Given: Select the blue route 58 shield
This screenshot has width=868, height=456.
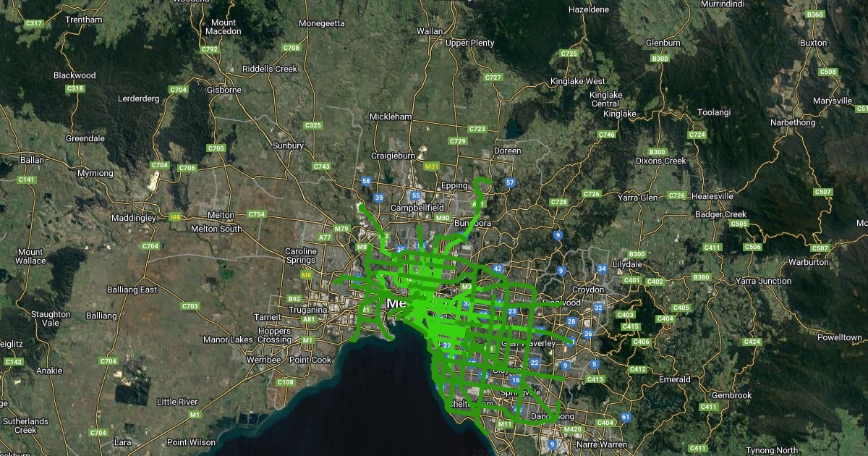Looking at the screenshot, I should coord(366,181).
